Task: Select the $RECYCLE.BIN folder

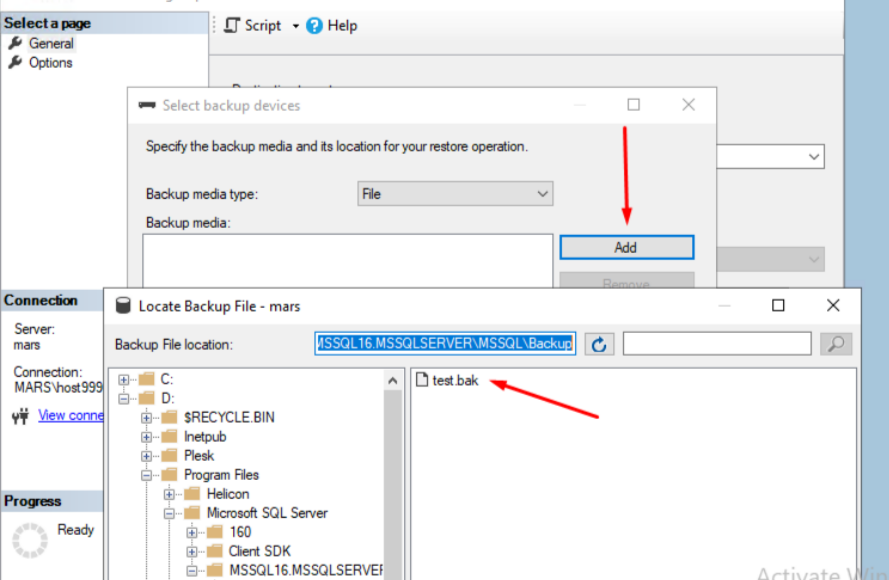Action: tap(229, 417)
